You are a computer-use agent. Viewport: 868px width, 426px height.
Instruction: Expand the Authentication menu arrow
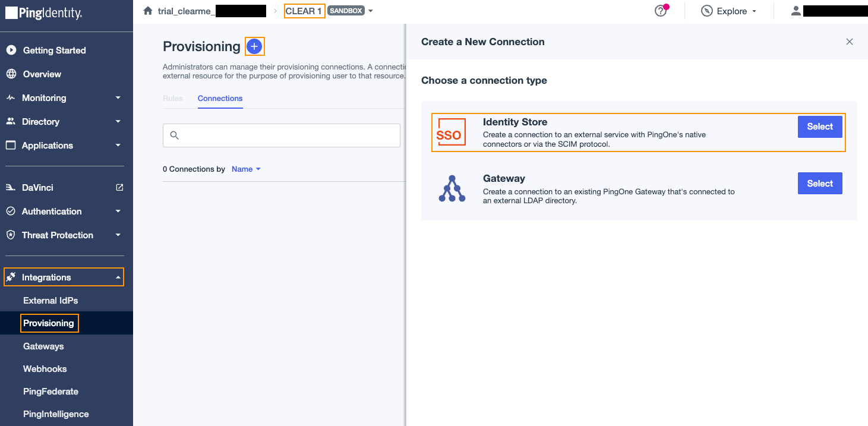[x=118, y=212]
